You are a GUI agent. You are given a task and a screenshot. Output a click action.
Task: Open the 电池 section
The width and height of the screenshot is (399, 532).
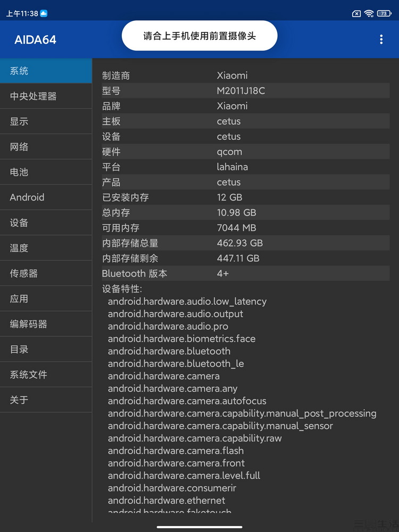click(x=46, y=172)
